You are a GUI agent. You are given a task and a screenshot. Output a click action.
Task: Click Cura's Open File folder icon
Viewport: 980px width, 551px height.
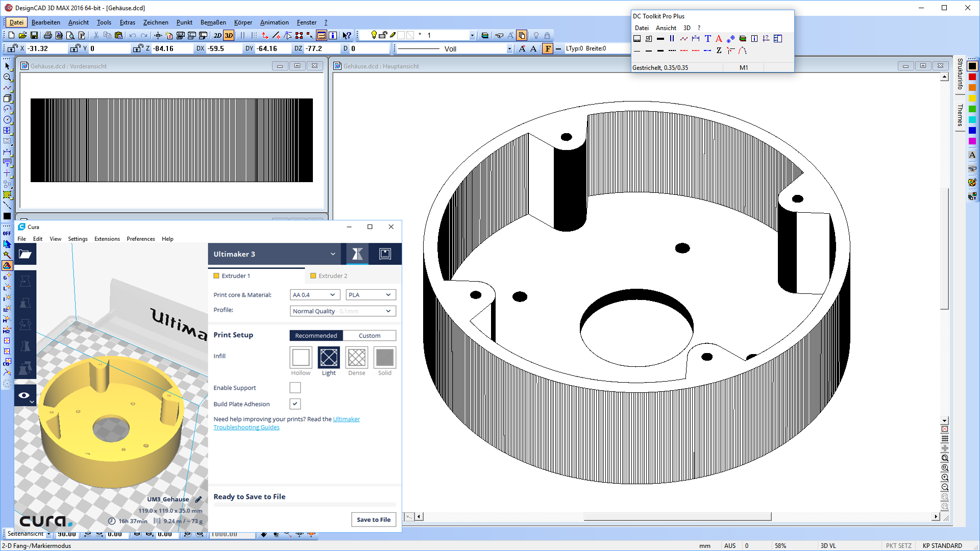click(x=25, y=254)
